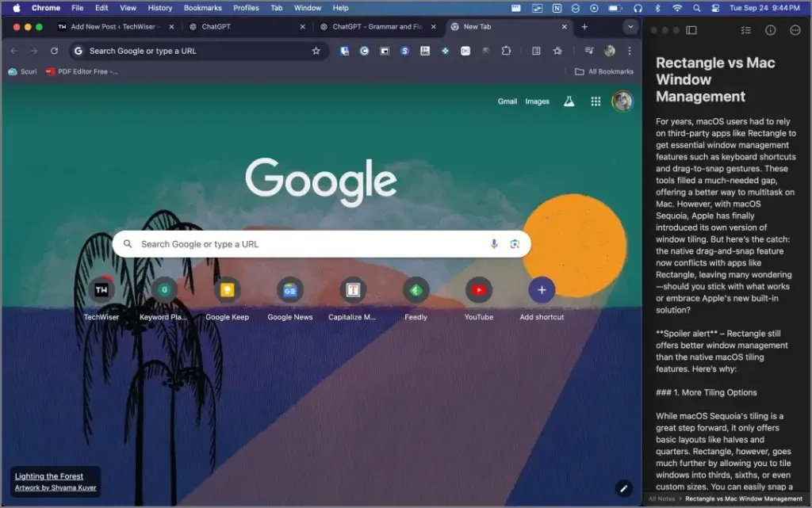The width and height of the screenshot is (812, 508).
Task: Open Chrome profile avatar in toolbar
Action: coord(610,51)
